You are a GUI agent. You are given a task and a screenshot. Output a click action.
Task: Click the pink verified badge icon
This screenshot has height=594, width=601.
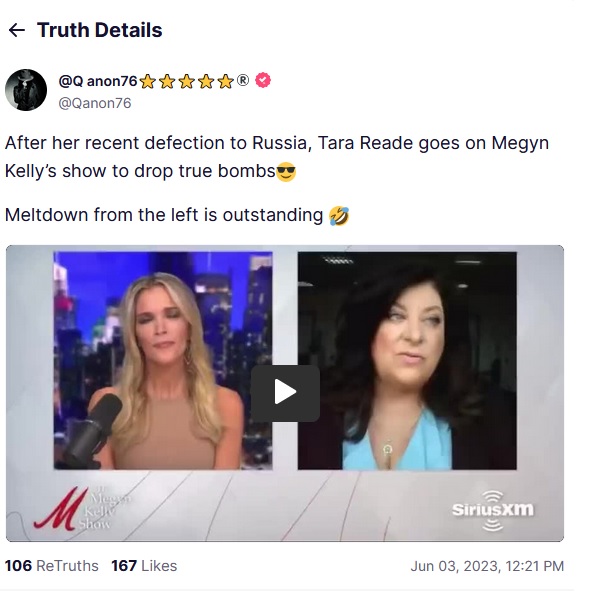tap(263, 80)
